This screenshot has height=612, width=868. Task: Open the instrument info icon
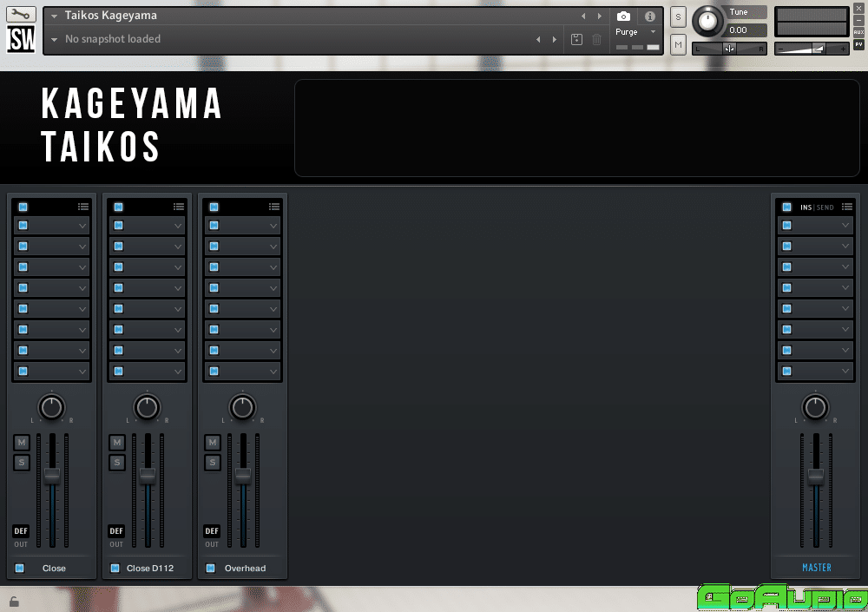coord(650,16)
